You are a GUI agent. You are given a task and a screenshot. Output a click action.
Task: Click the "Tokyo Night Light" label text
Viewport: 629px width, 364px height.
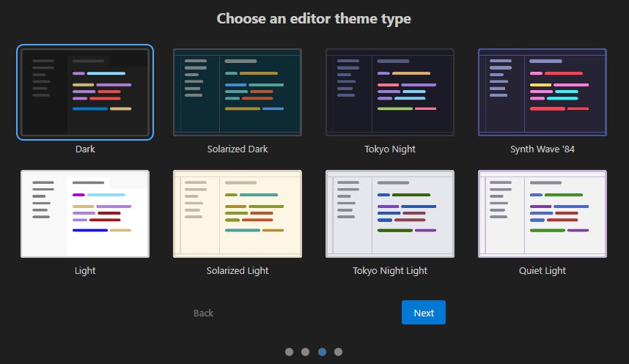(x=390, y=270)
